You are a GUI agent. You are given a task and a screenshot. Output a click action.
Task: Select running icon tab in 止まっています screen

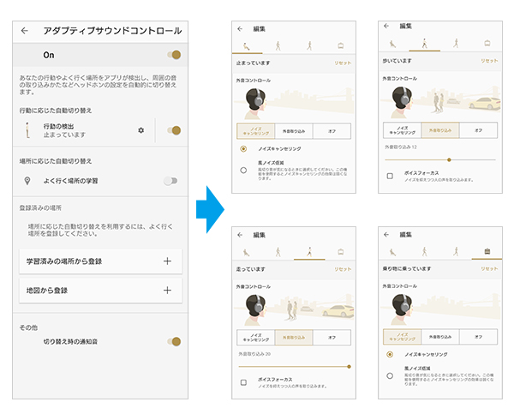309,46
